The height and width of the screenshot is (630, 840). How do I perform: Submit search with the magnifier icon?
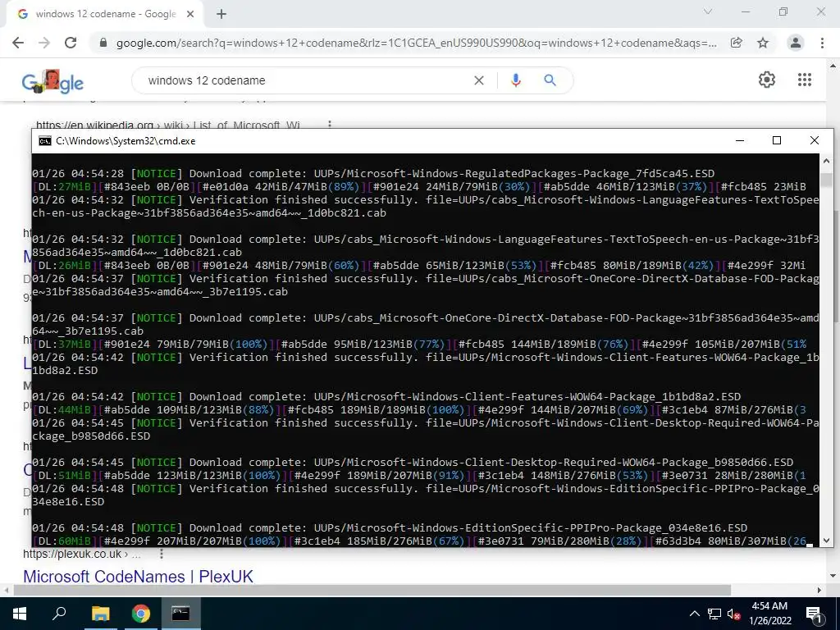[550, 80]
